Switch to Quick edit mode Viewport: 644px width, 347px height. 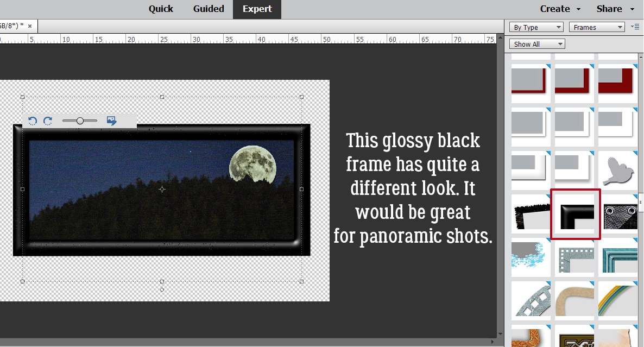pyautogui.click(x=161, y=9)
